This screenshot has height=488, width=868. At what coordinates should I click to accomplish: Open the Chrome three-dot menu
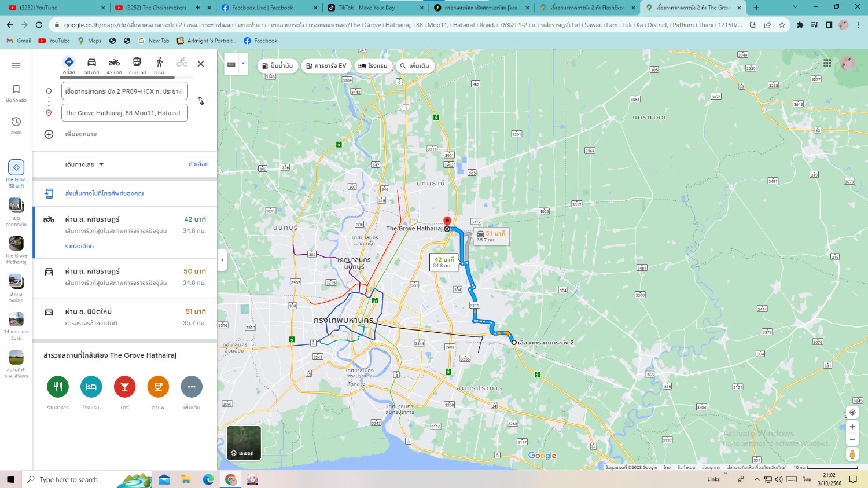coord(858,25)
